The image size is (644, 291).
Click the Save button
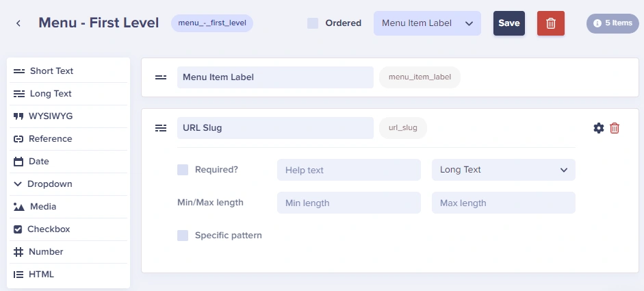tap(509, 23)
